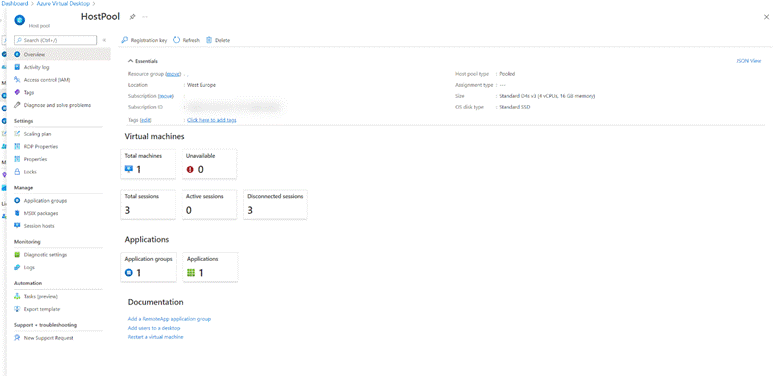This screenshot has height=376, width=780.
Task: Pin HostPool with the pin icon
Action: click(132, 16)
